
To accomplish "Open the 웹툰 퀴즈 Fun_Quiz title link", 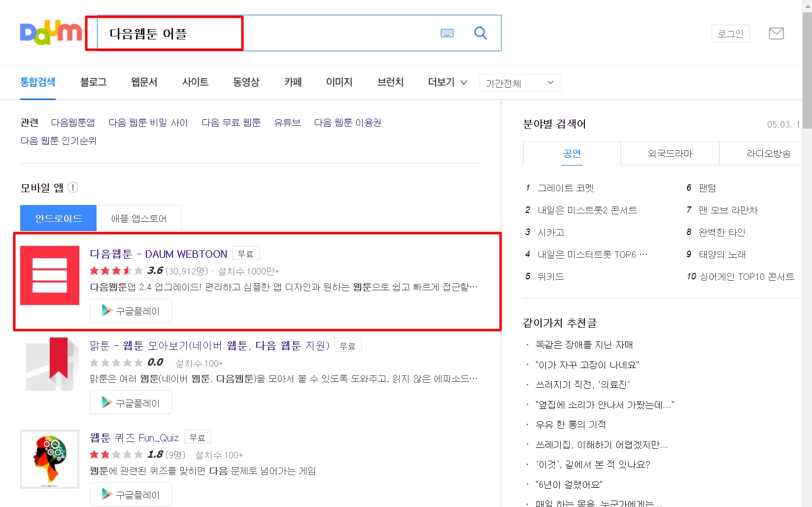I will point(134,438).
